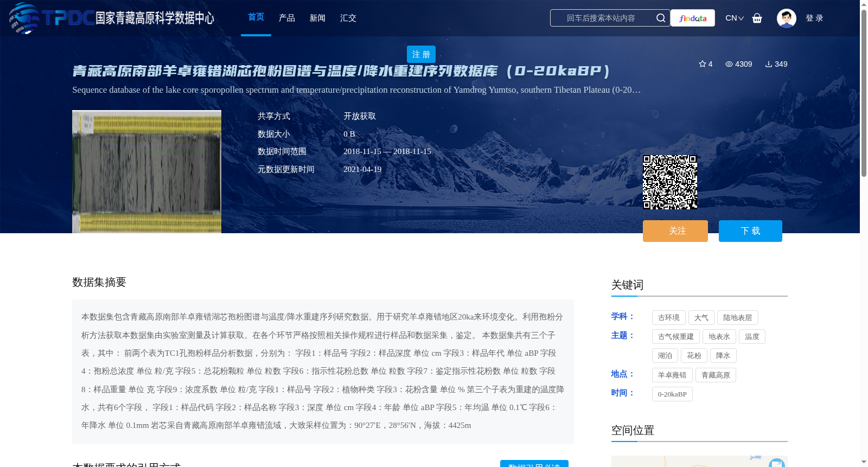Click the 数据集摘要 heading
This screenshot has height=467, width=868.
pos(99,282)
